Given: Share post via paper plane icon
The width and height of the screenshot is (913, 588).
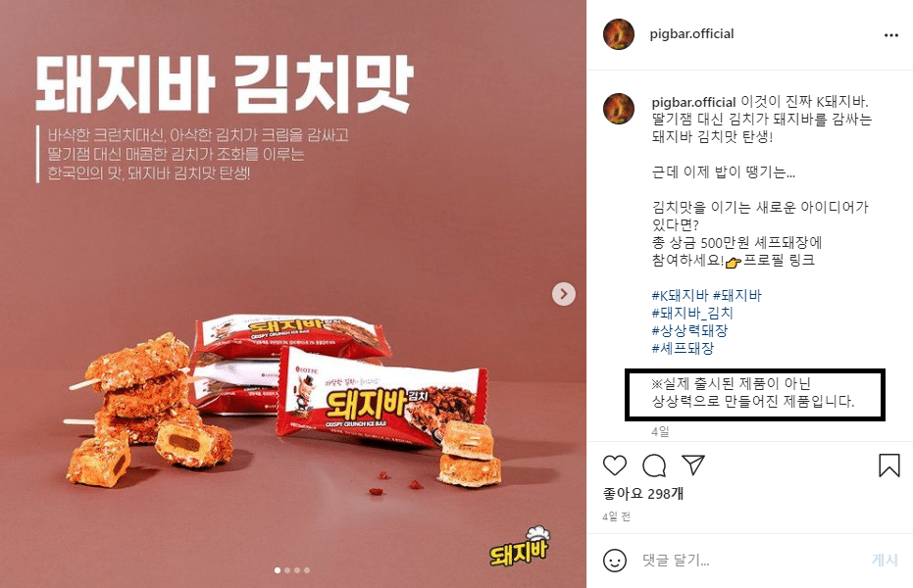Looking at the screenshot, I should [693, 465].
